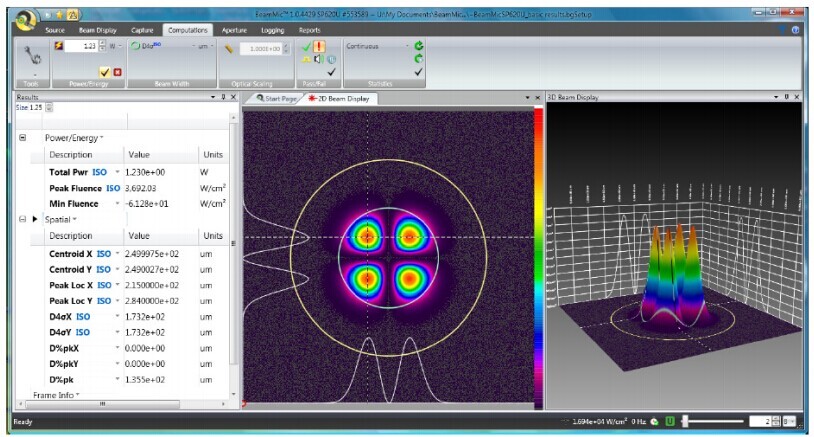
Task: Toggle the green Pass/Fail checkmark
Action: click(x=306, y=46)
